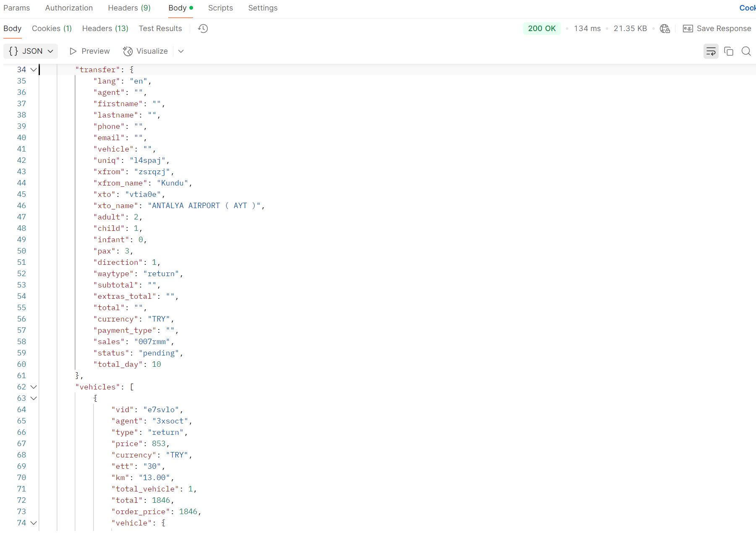Click the Visualize palette icon
This screenshot has width=756, height=533.
(x=128, y=51)
